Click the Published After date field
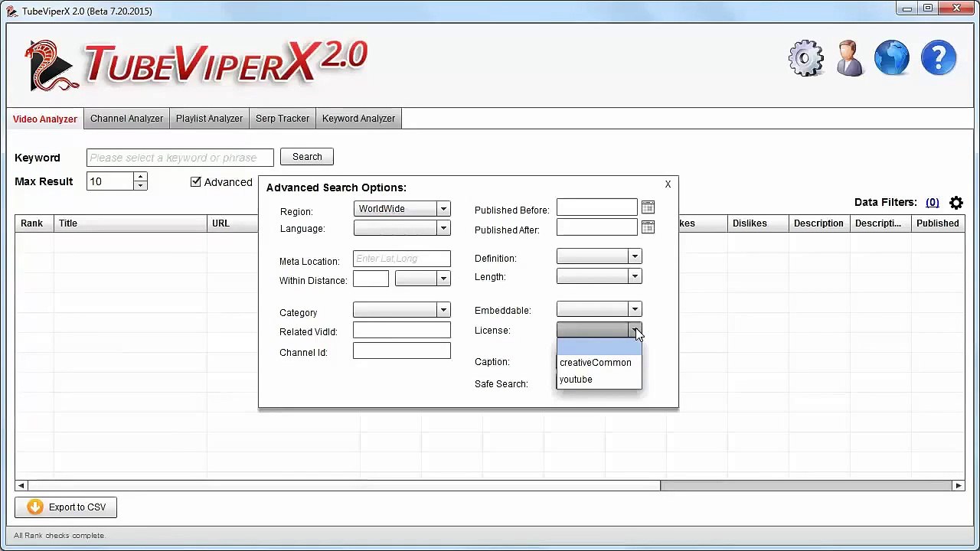Screen dimensions: 980x551 pyautogui.click(x=596, y=227)
